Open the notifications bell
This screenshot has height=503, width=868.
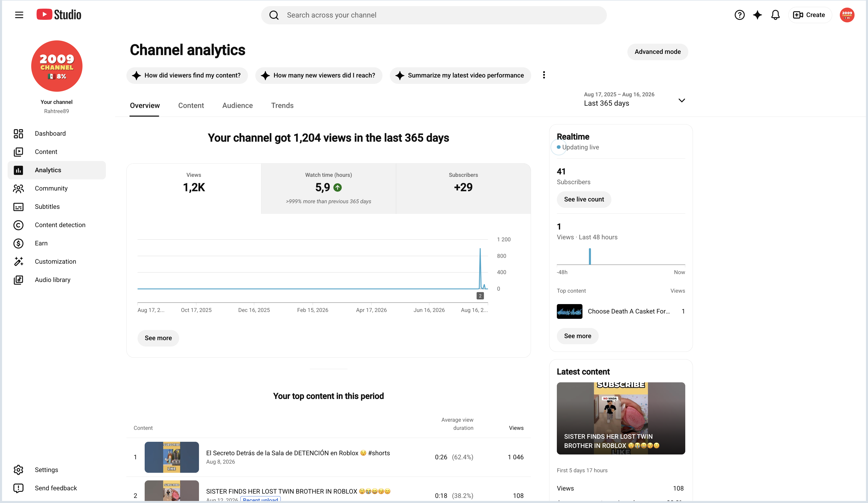(775, 15)
